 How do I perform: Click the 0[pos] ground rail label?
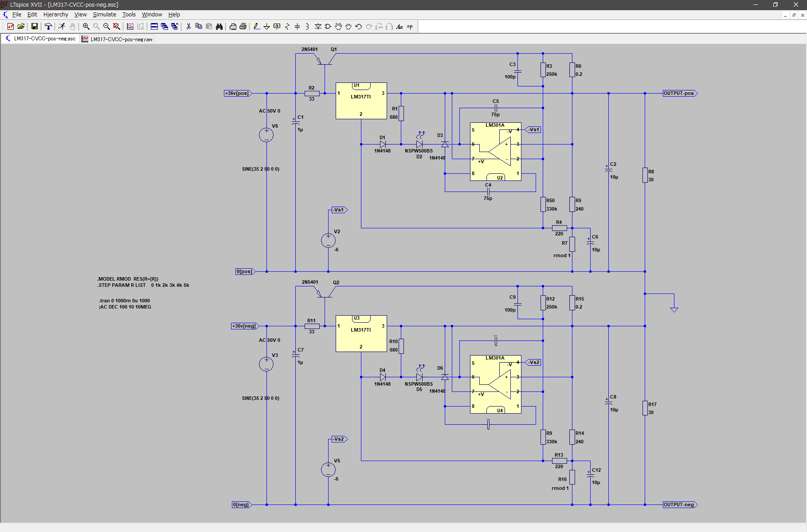pos(245,271)
